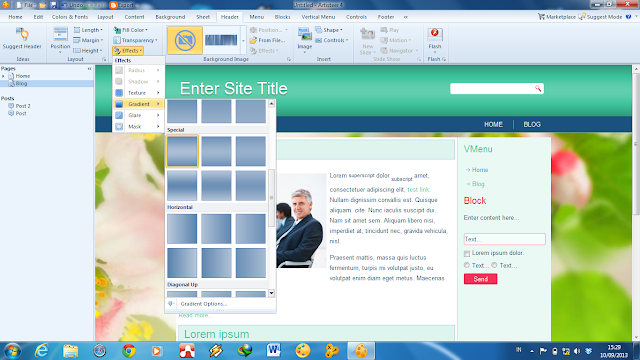Select the second Text radio button
The image size is (640, 360).
click(494, 265)
